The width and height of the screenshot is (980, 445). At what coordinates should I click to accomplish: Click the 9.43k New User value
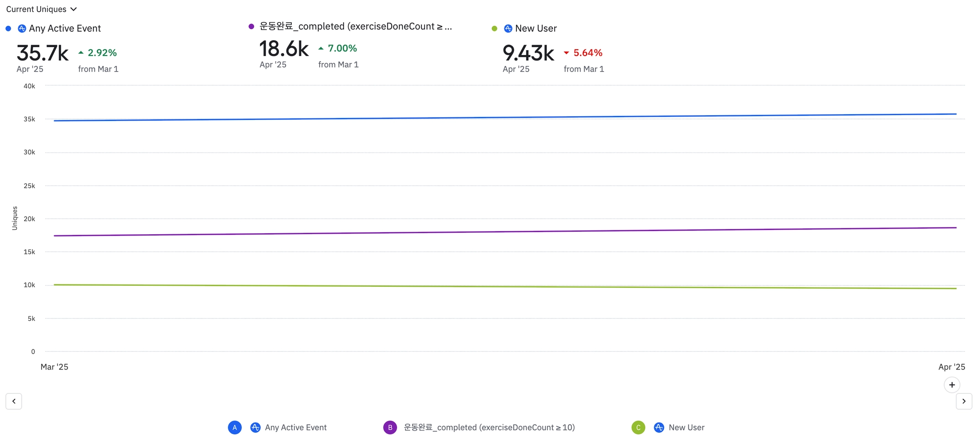coord(528,53)
